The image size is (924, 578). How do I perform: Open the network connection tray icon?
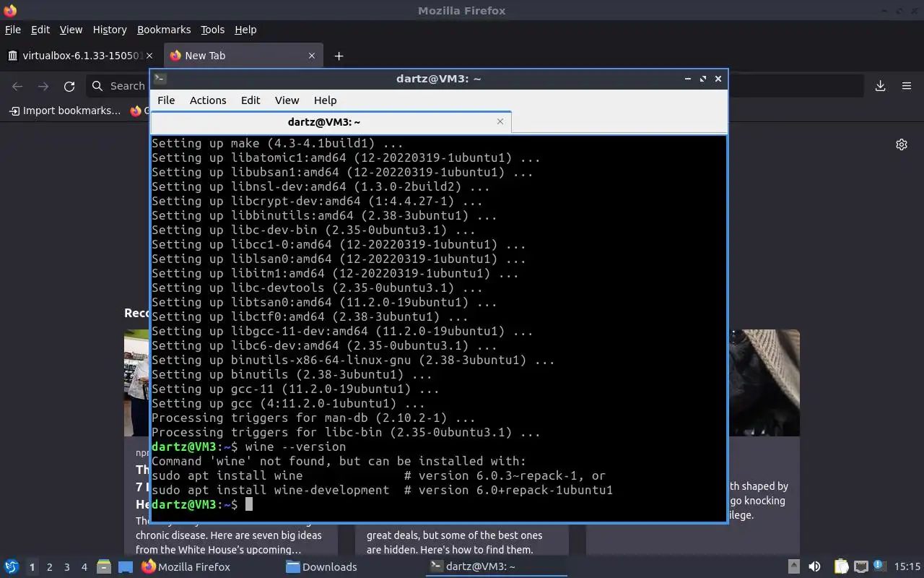[x=860, y=566]
